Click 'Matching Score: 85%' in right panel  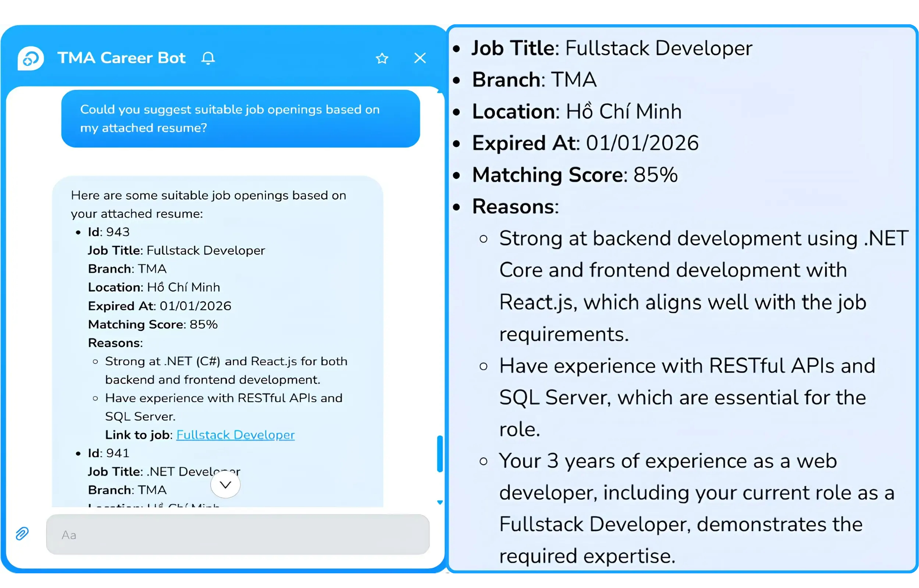[575, 175]
